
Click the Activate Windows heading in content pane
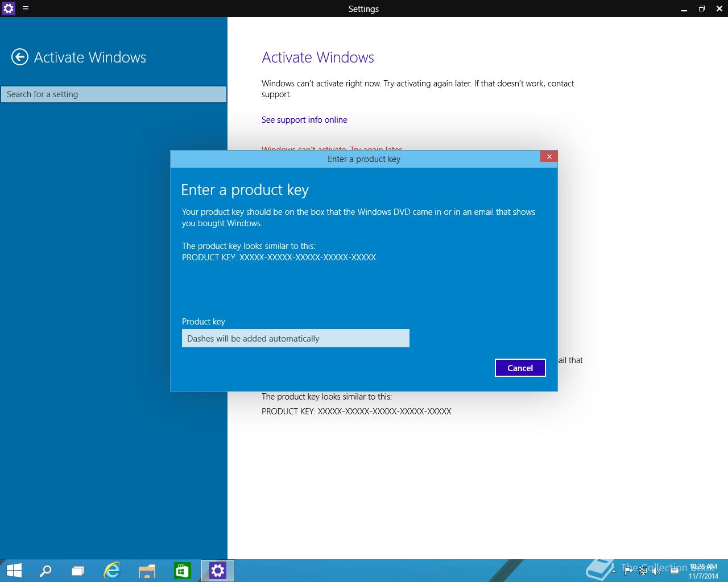pyautogui.click(x=318, y=57)
